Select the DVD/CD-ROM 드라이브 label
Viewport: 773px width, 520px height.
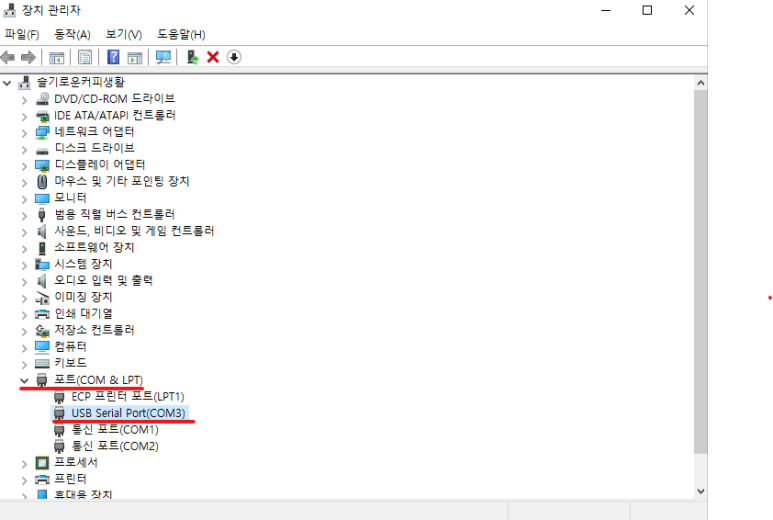pyautogui.click(x=114, y=99)
